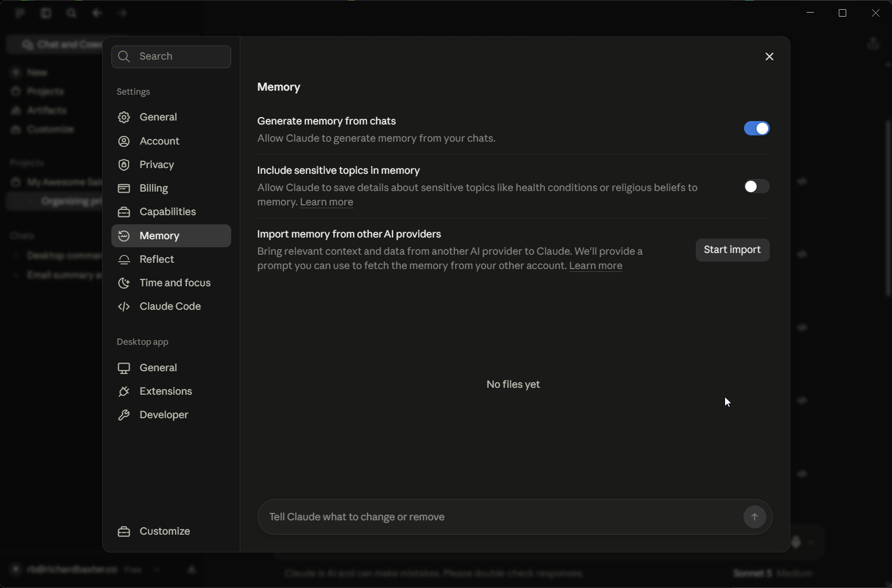This screenshot has height=588, width=892.
Task: Open Reflect settings
Action: coord(171,259)
